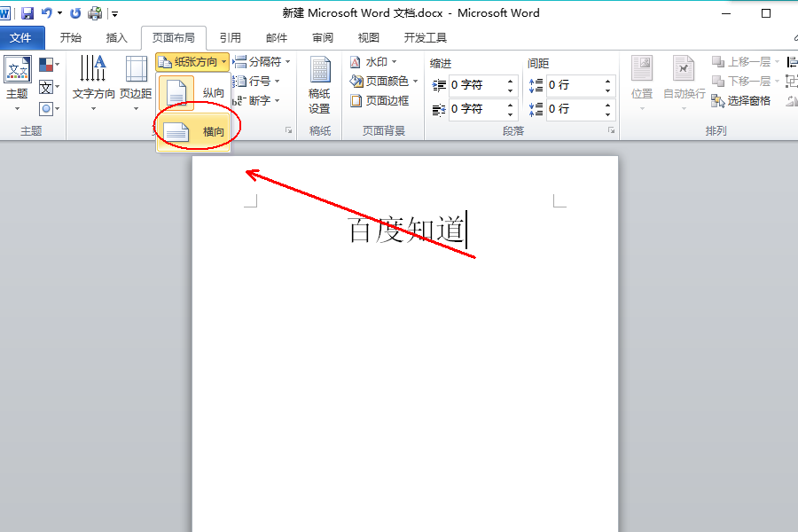798x532 pixels.
Task: Select 纵向 portrait orientation option
Action: (192, 92)
